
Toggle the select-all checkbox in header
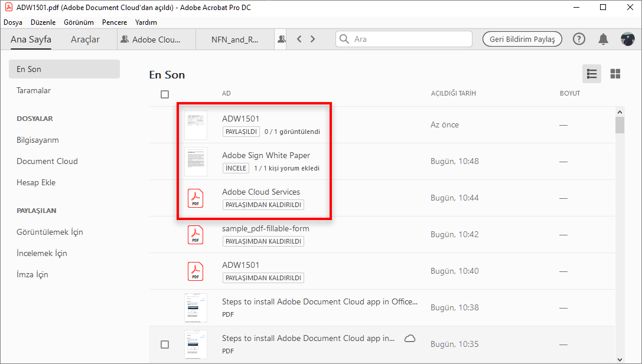(x=165, y=94)
